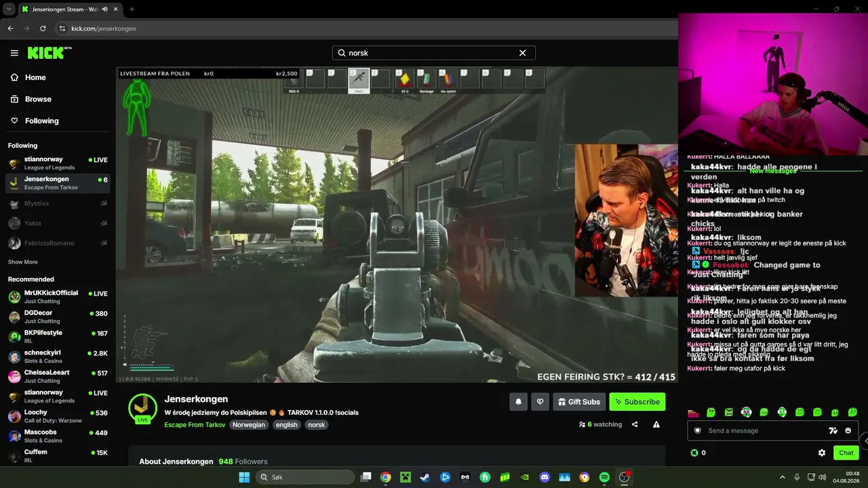This screenshot has height=488, width=868.
Task: Show hidden system tray icons
Action: click(782, 477)
